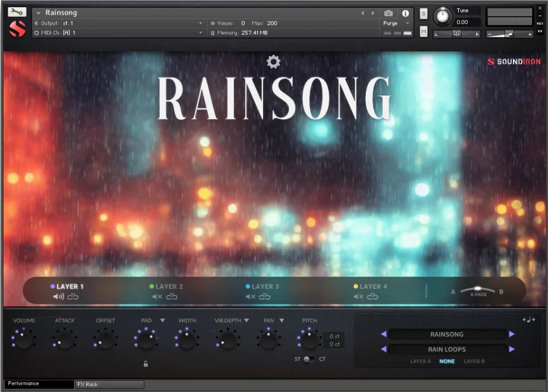Toggle Layer 4 link chain icon
The height and width of the screenshot is (392, 548).
pos(372,297)
